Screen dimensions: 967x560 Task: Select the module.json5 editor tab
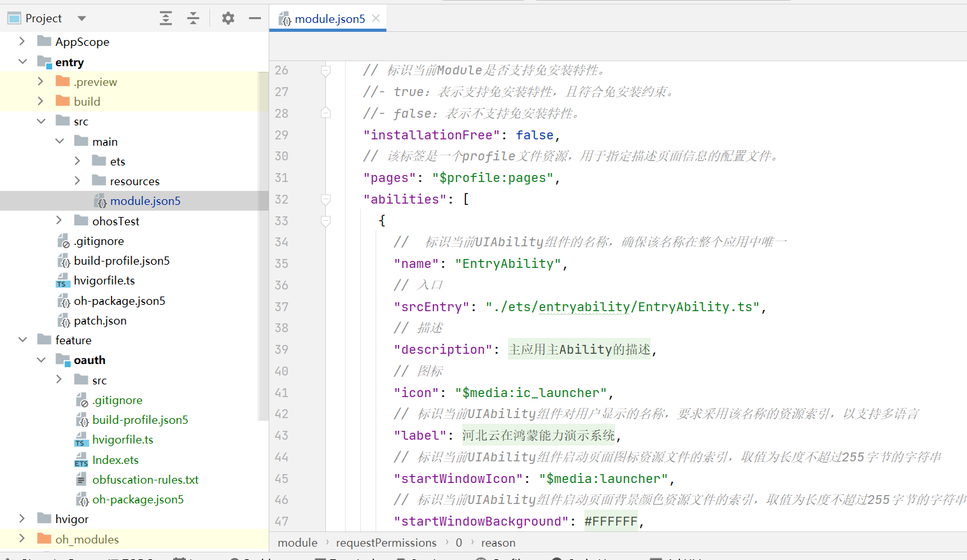(x=329, y=18)
